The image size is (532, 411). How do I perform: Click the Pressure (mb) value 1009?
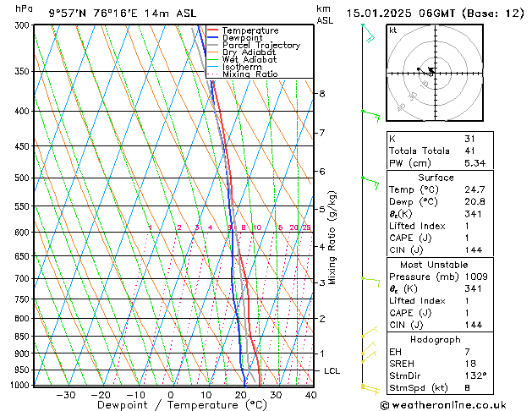tap(476, 277)
